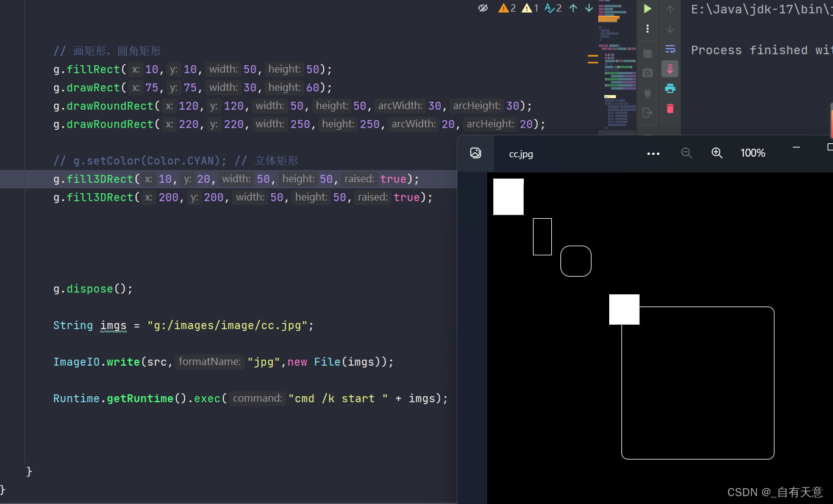The width and height of the screenshot is (833, 504).
Task: Click the zoom out magnifier in Photos
Action: point(687,153)
